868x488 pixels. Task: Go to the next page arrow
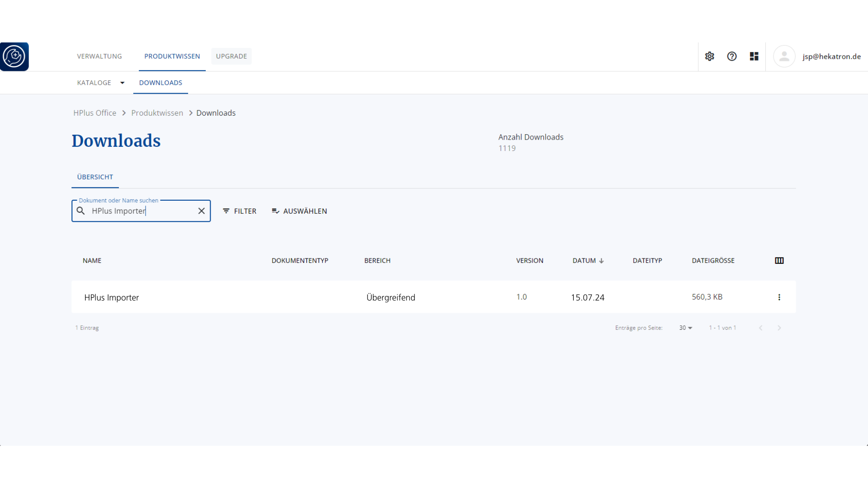pyautogui.click(x=779, y=328)
